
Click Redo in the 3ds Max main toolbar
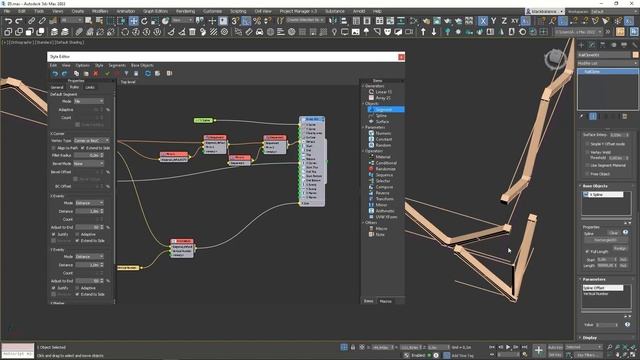click(19, 21)
